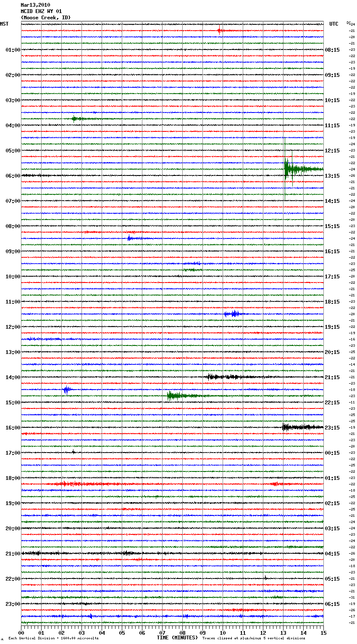Image resolution: width=357 pixels, height=644 pixels.
Task: Select the 07:00 MST time label
Action: [13, 201]
